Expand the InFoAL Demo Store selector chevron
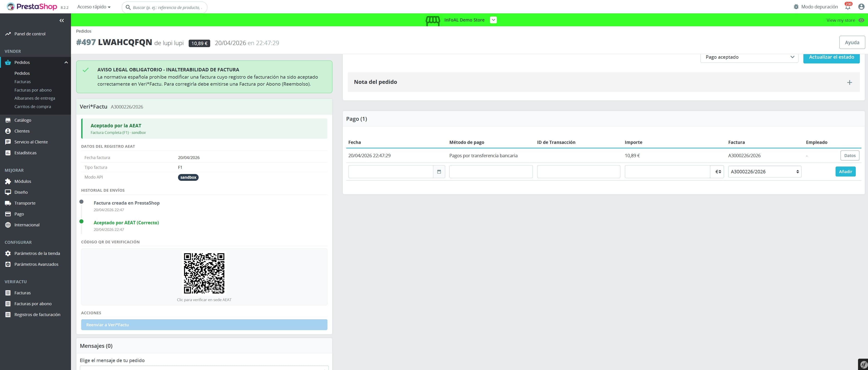This screenshot has height=370, width=868. [493, 20]
